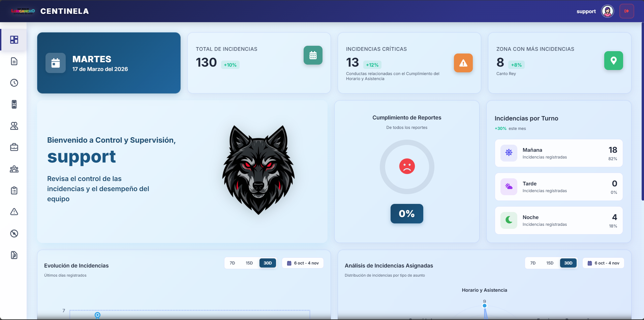The height and width of the screenshot is (320, 644).
Task: Click the CENTINELA title
Action: click(65, 11)
